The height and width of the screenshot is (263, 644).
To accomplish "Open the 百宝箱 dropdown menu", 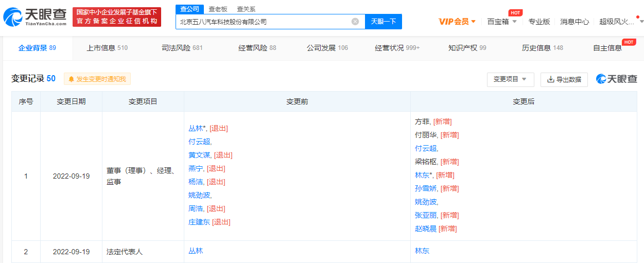I will pos(502,22).
